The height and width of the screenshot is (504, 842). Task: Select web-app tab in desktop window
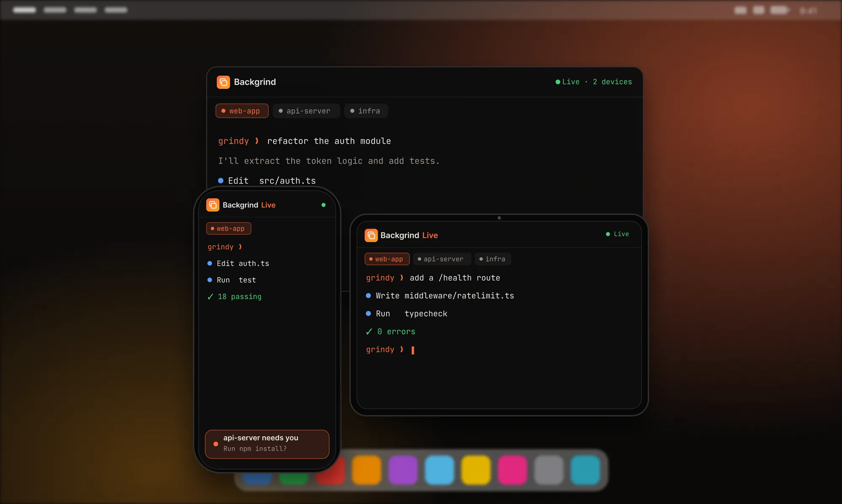242,111
